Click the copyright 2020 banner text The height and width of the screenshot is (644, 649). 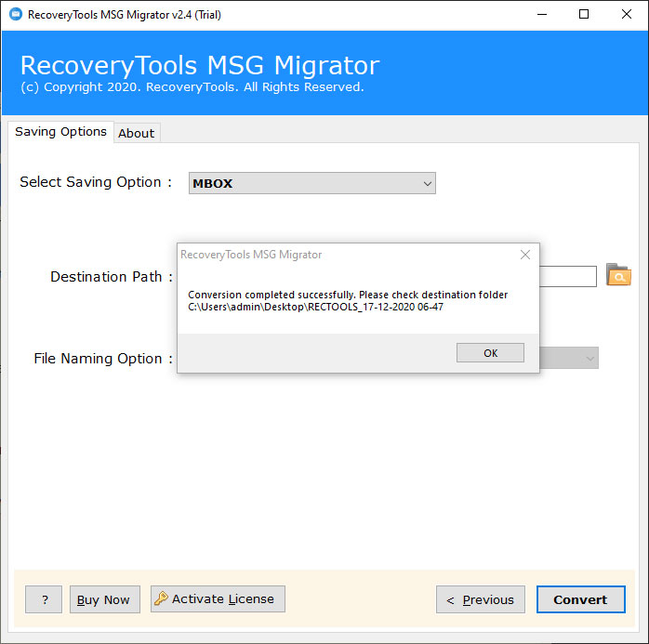[x=192, y=87]
